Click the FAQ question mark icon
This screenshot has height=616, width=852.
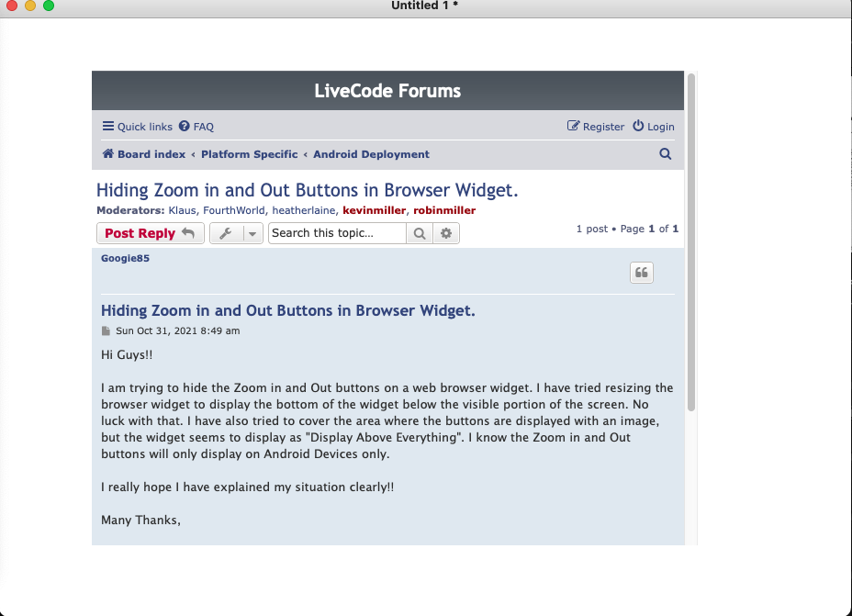tap(185, 126)
